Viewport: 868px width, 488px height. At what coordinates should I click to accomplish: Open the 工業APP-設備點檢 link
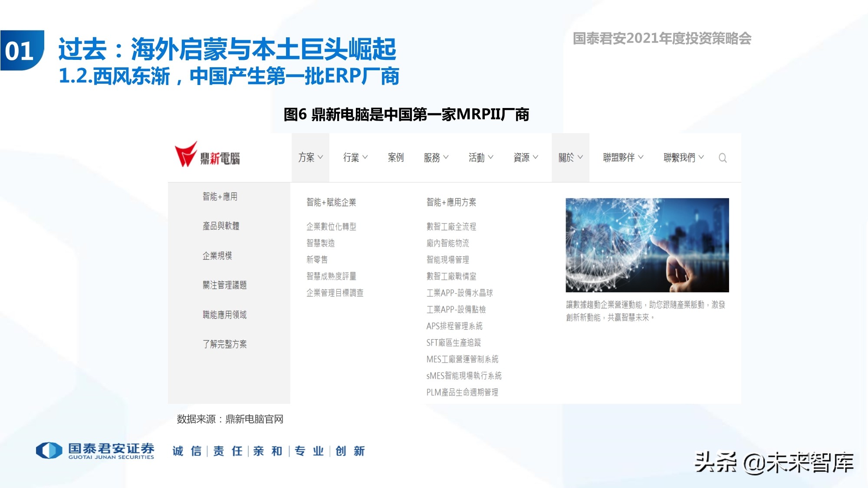click(456, 309)
